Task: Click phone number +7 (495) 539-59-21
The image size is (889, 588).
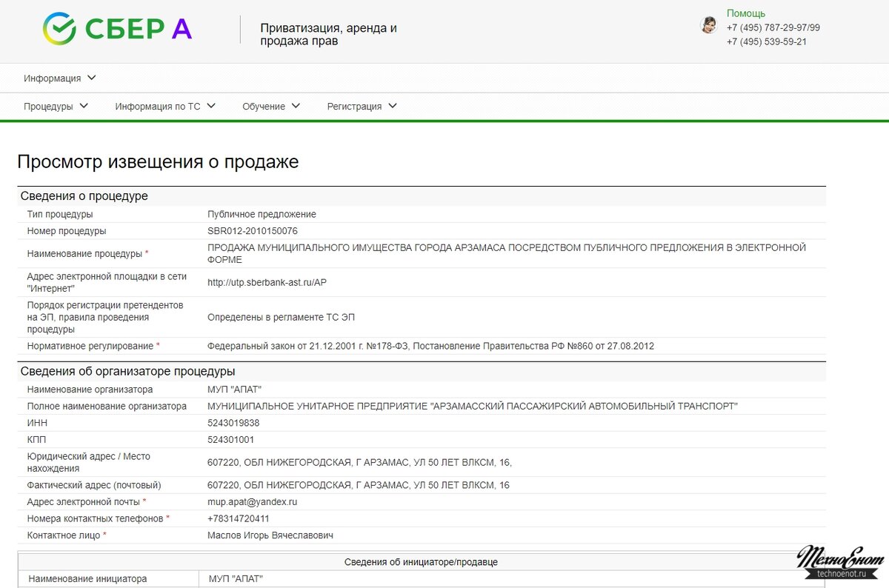Action: click(x=765, y=41)
